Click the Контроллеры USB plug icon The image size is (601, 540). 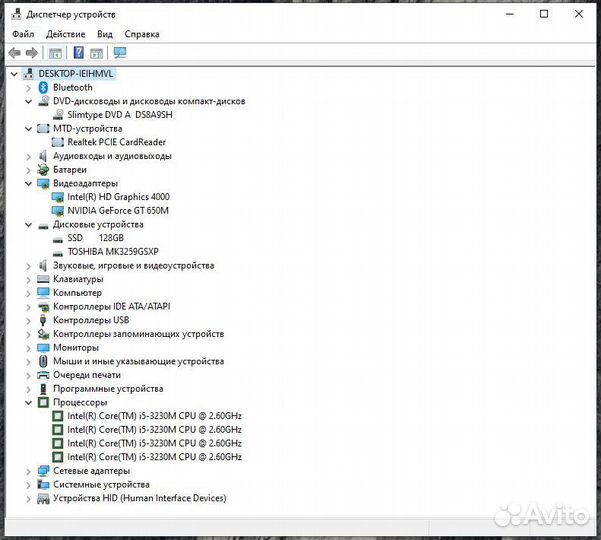(43, 320)
